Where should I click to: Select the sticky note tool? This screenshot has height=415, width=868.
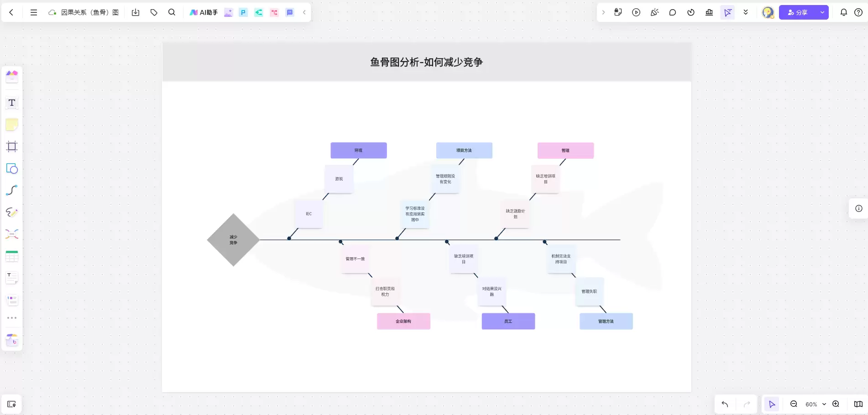(x=12, y=124)
